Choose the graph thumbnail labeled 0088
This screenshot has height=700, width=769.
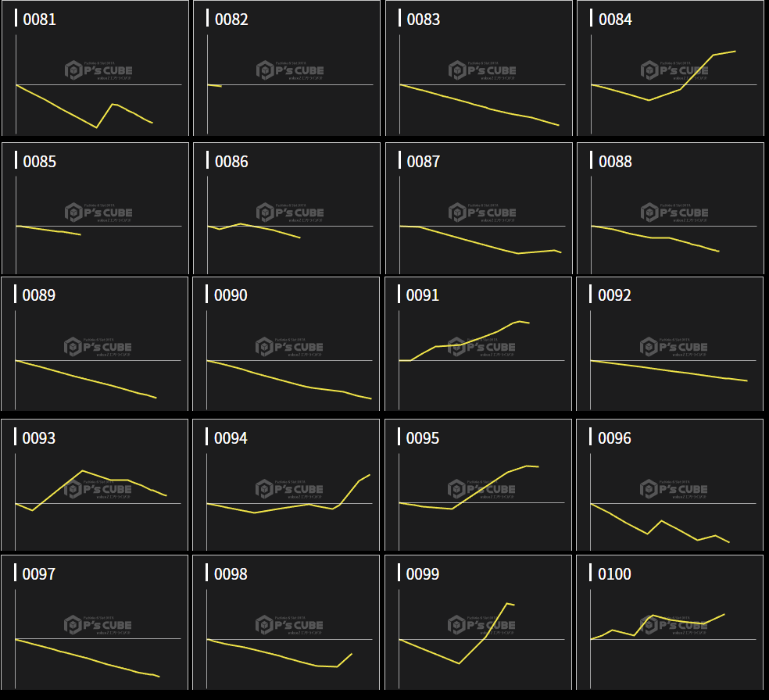(671, 209)
